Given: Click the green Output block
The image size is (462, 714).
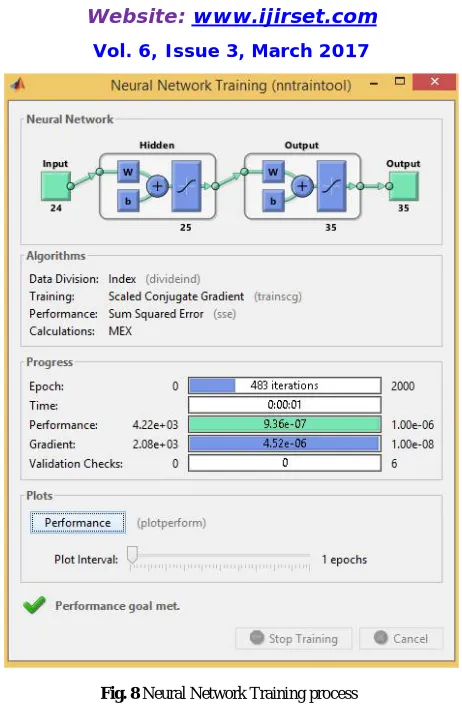Looking at the screenshot, I should coord(404,186).
